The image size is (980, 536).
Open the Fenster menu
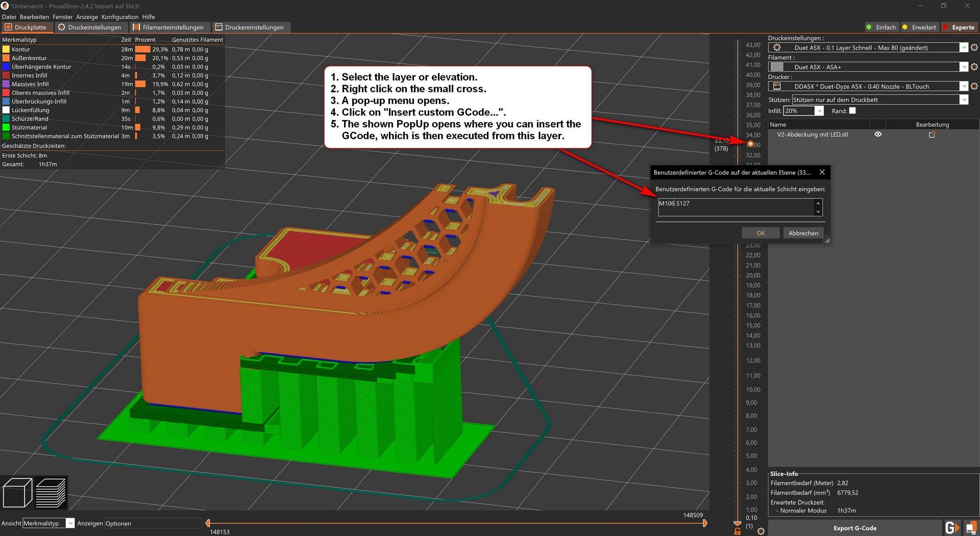pyautogui.click(x=62, y=17)
